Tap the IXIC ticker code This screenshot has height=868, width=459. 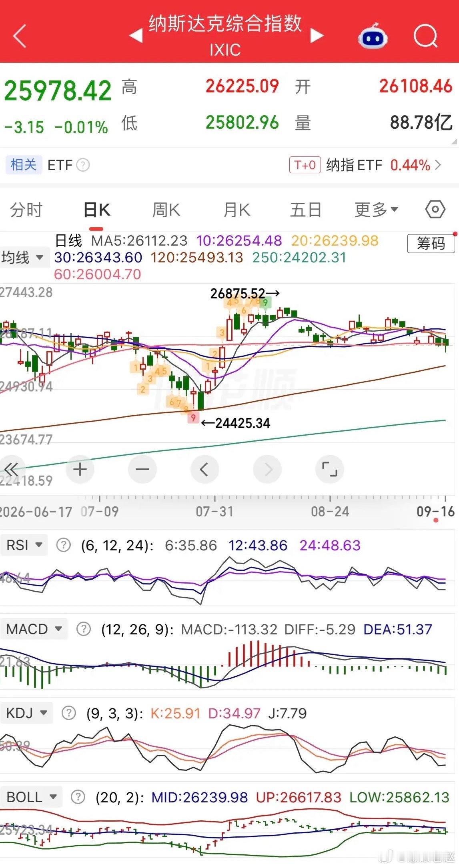pyautogui.click(x=225, y=50)
